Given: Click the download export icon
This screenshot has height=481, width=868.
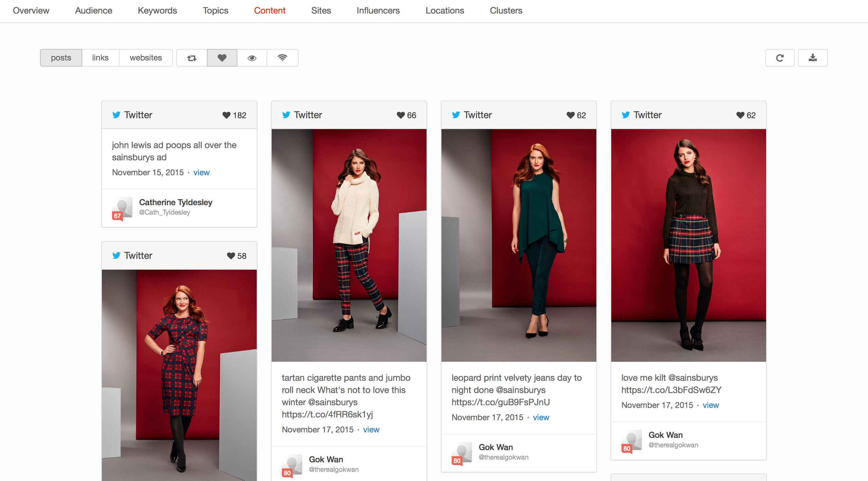Looking at the screenshot, I should point(813,58).
